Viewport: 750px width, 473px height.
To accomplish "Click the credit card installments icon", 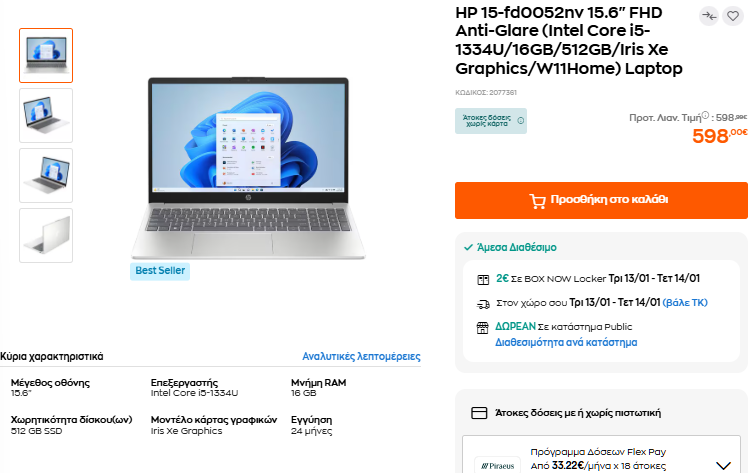I will click(478, 412).
